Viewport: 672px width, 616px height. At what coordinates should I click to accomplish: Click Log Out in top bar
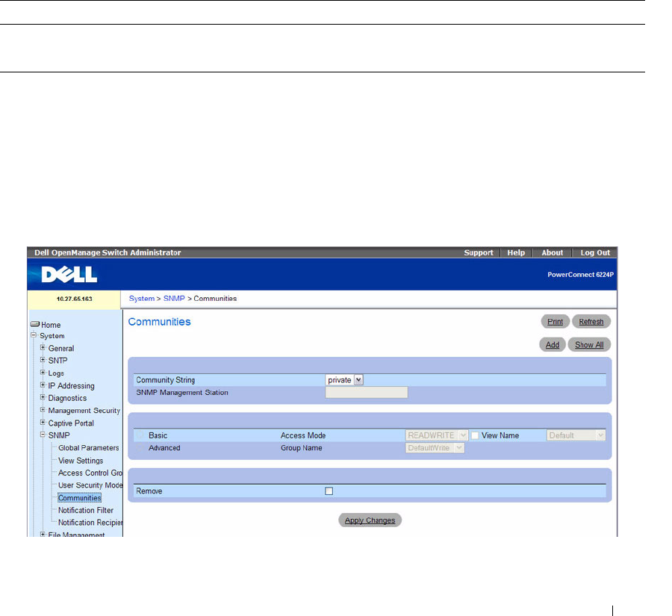pos(595,252)
